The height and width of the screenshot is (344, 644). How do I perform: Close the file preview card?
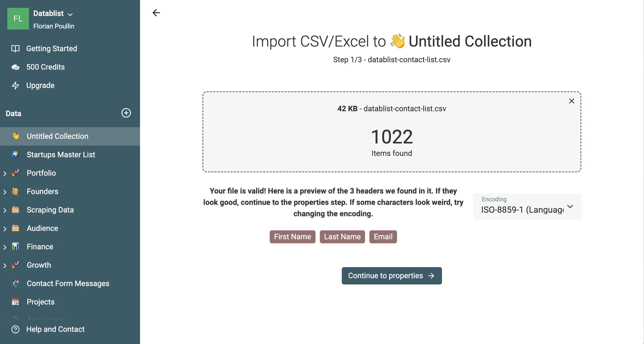[572, 101]
